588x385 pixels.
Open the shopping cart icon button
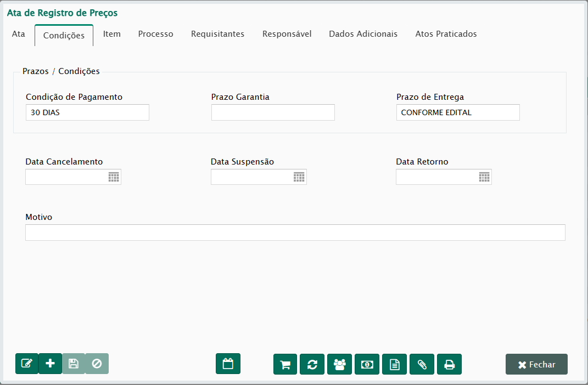[285, 364]
